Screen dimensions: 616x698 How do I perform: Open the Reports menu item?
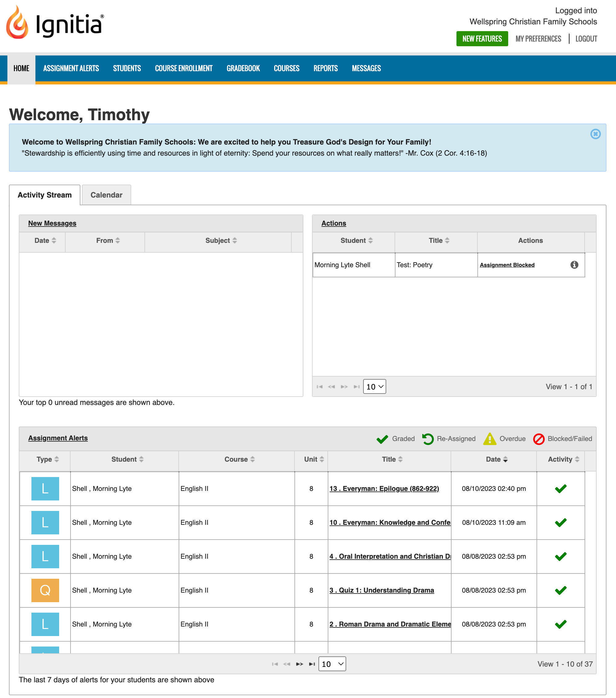click(x=326, y=68)
